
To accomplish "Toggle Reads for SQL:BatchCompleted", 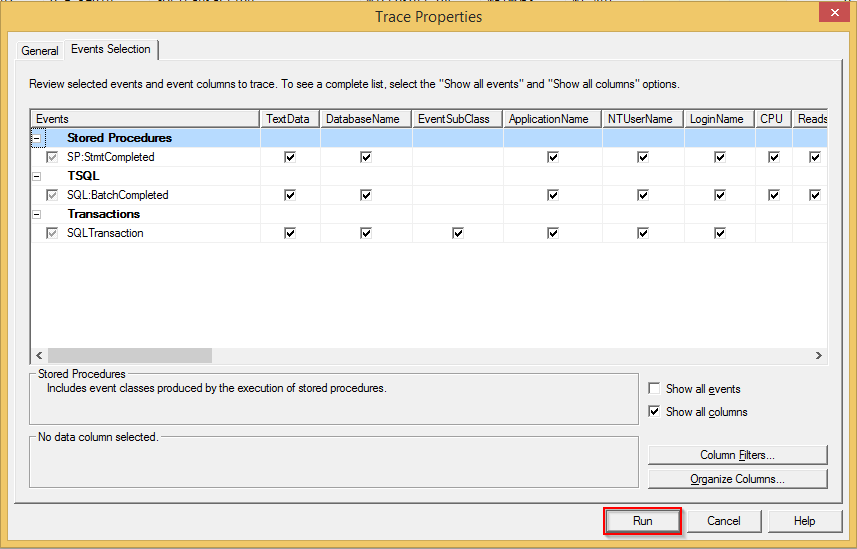I will click(x=815, y=195).
